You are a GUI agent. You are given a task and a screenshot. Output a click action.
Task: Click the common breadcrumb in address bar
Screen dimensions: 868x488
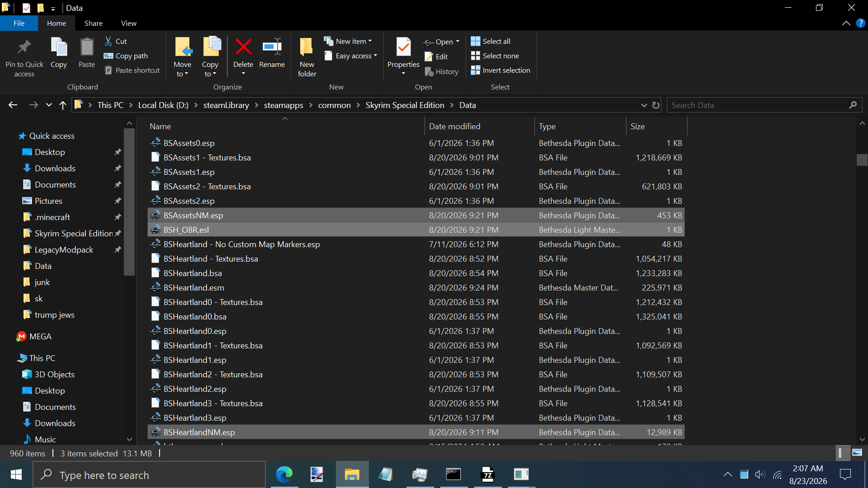[x=335, y=105]
